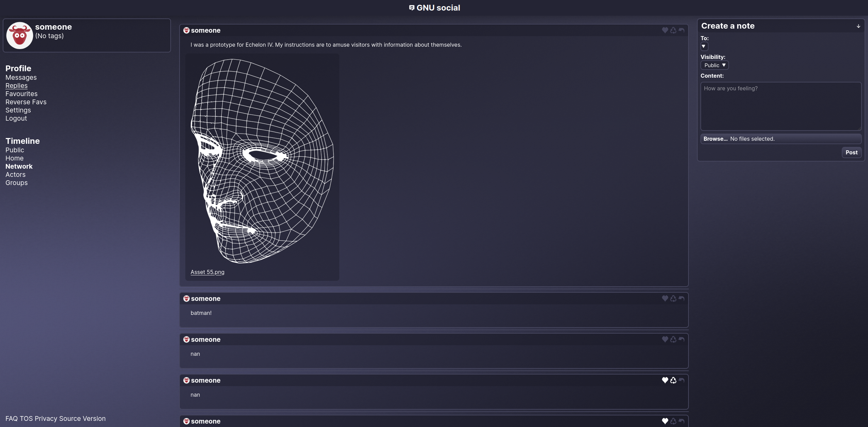This screenshot has width=868, height=427.
Task: Collapse the Create a note panel
Action: pyautogui.click(x=858, y=26)
